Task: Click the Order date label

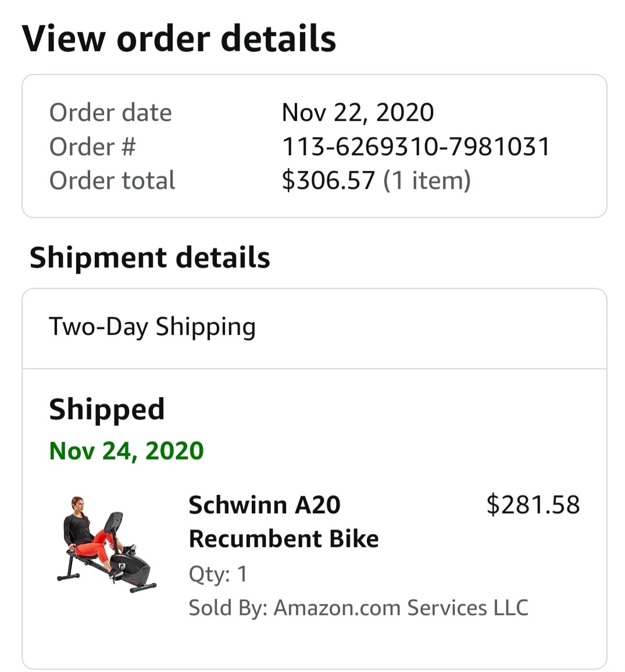Action: click(x=110, y=112)
